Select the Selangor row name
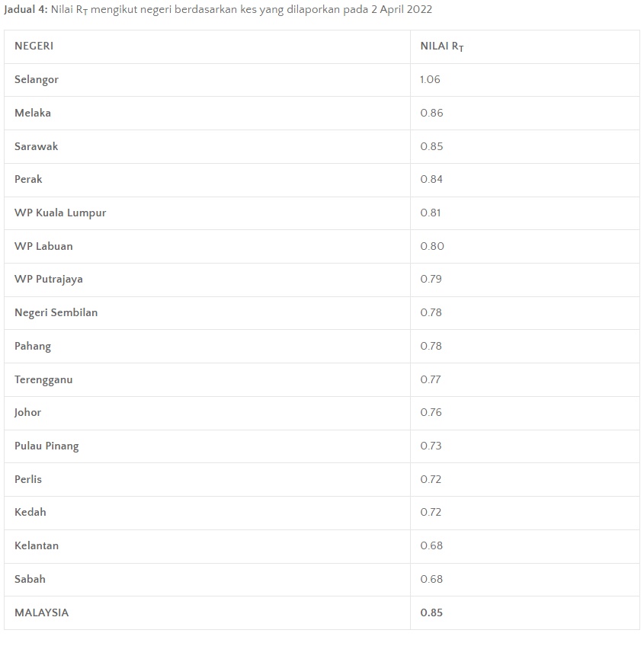 click(37, 79)
